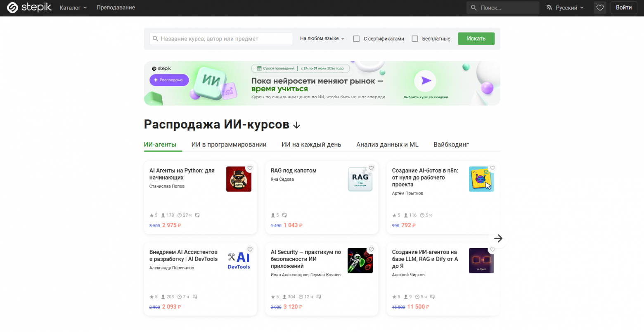Image resolution: width=644 pixels, height=332 pixels.
Task: Click author name Алексей Чирков
Action: pos(408,275)
